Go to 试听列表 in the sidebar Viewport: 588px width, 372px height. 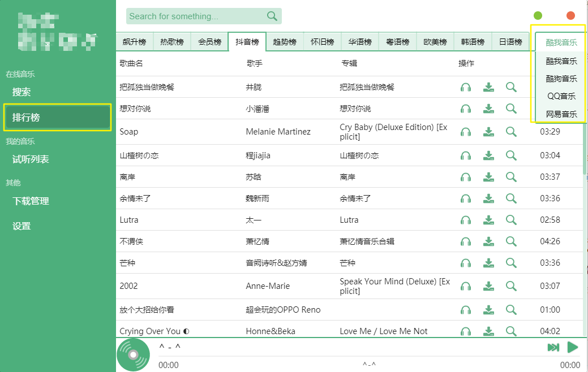[x=29, y=159]
